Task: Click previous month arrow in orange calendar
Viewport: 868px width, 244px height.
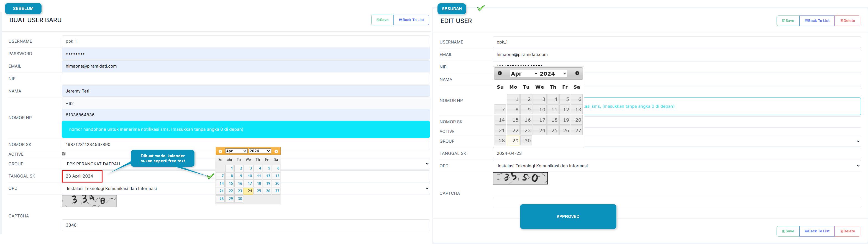Action: pyautogui.click(x=220, y=151)
